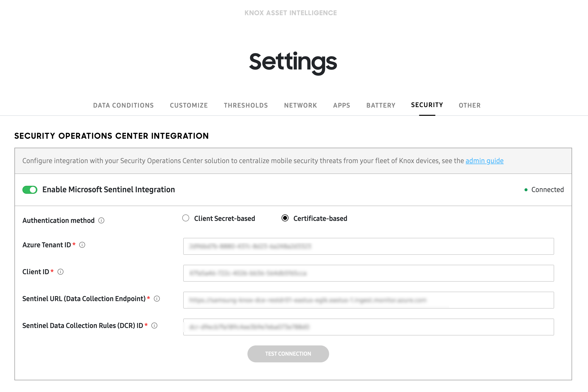Viewport: 588px width, 392px height.
Task: Select Client Secret-based radio button
Action: coord(186,218)
